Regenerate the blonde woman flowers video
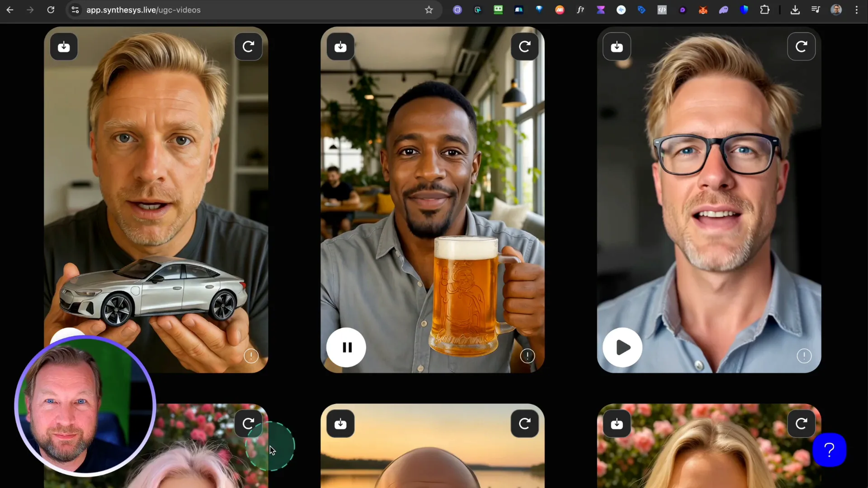Image resolution: width=868 pixels, height=488 pixels. click(x=801, y=423)
